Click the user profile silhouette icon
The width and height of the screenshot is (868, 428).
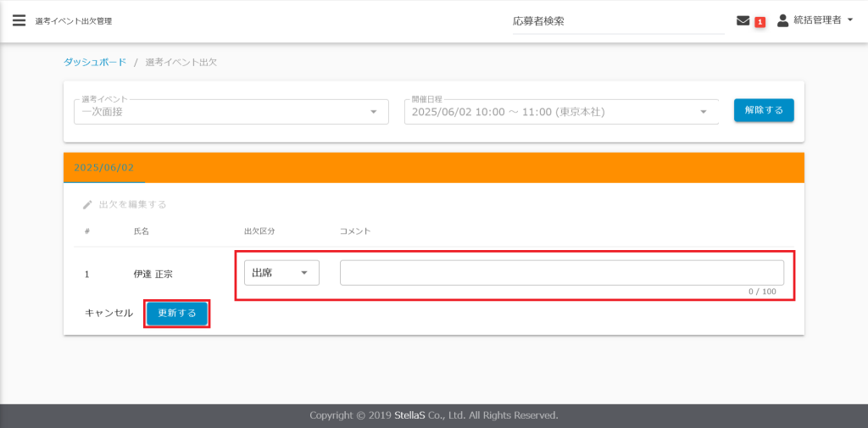click(x=782, y=20)
